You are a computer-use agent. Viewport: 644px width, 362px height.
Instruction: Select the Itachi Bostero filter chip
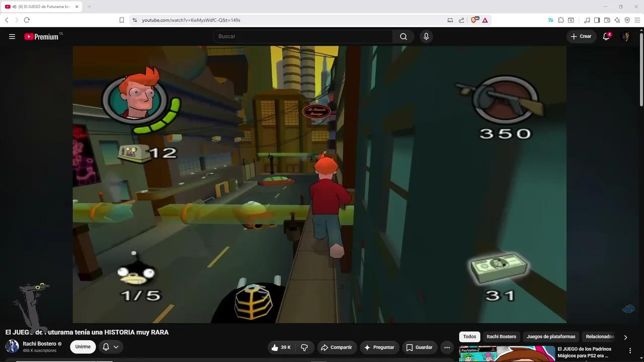(x=501, y=337)
